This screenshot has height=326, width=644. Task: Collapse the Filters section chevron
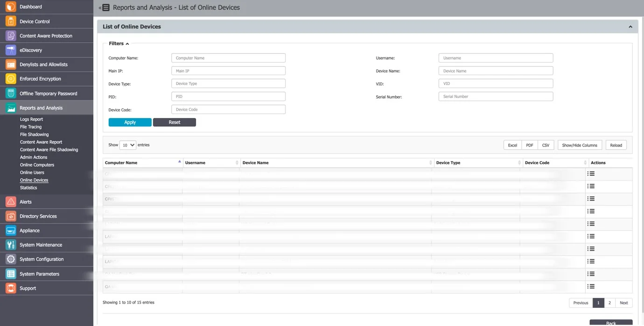[x=127, y=44]
